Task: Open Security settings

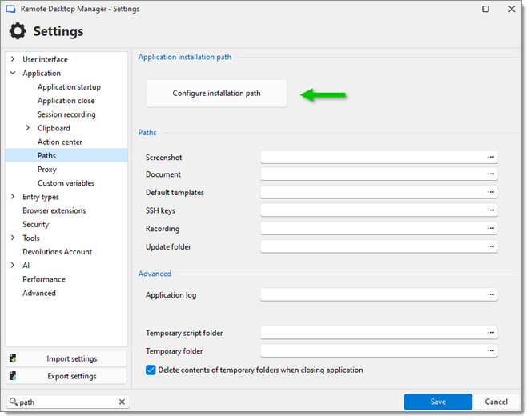Action: pyautogui.click(x=35, y=224)
